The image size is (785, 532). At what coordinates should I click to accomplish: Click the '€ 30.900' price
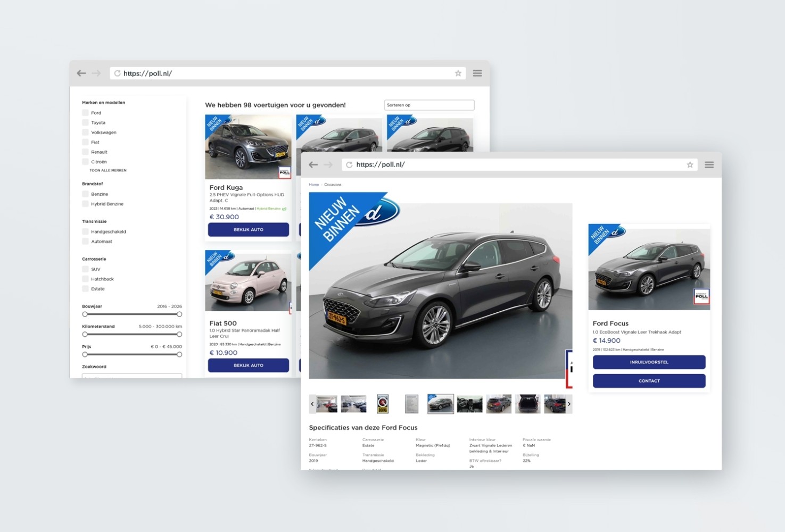coord(224,217)
